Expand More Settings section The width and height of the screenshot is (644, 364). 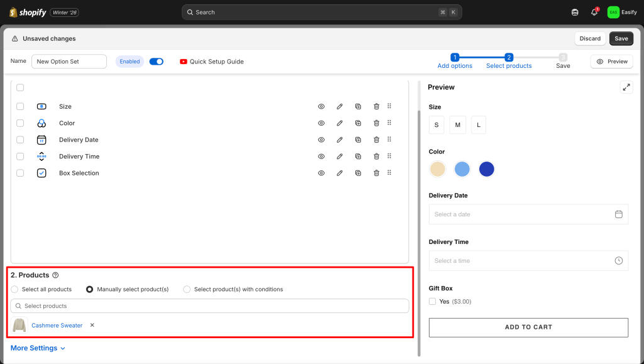(x=38, y=348)
